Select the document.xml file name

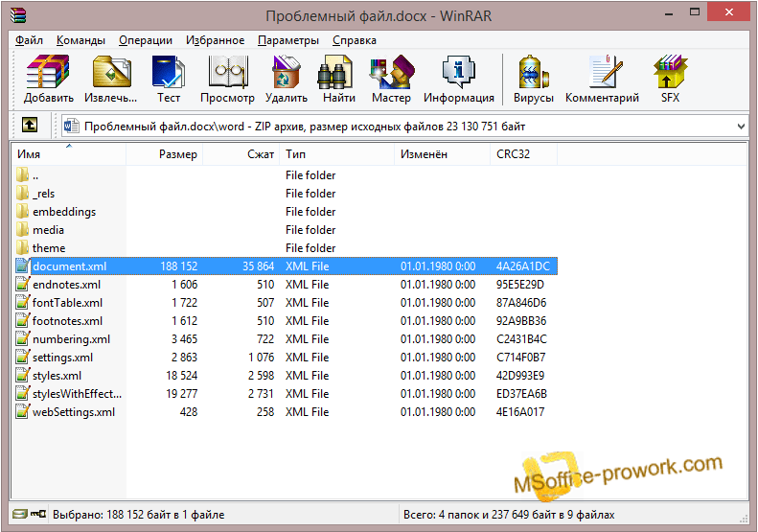tap(70, 266)
